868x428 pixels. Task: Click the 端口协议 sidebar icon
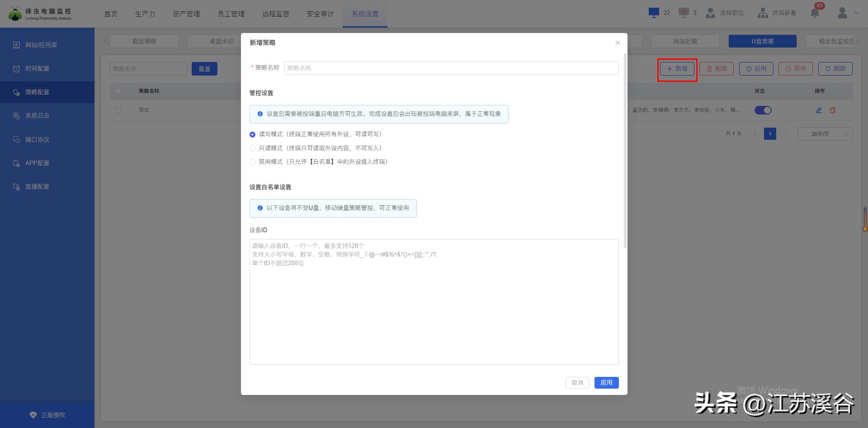(x=38, y=139)
